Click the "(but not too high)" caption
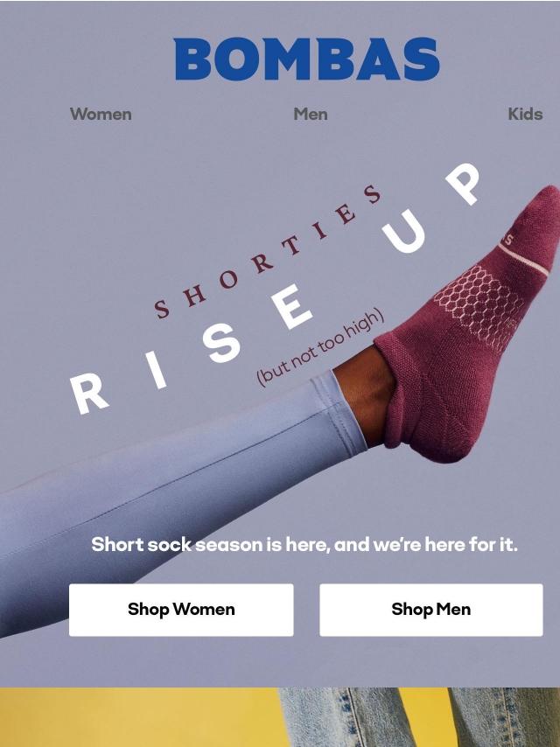Viewport: 560px width, 747px height. (x=320, y=347)
